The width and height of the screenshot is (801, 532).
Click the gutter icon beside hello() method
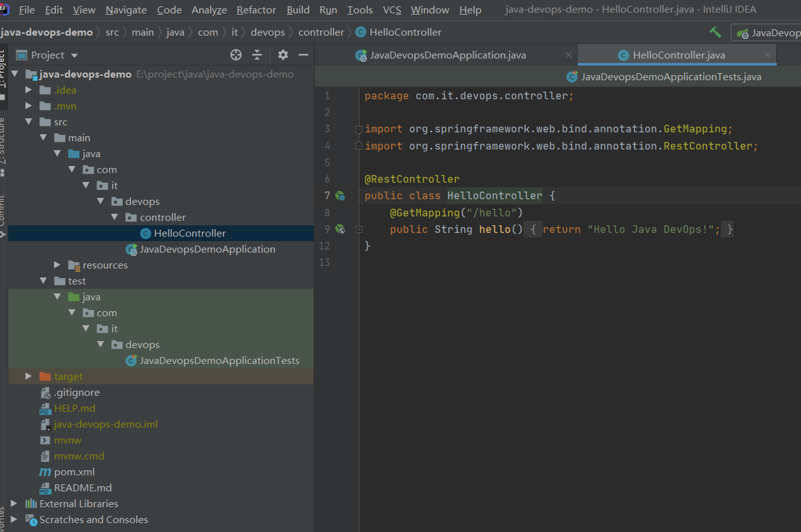340,229
